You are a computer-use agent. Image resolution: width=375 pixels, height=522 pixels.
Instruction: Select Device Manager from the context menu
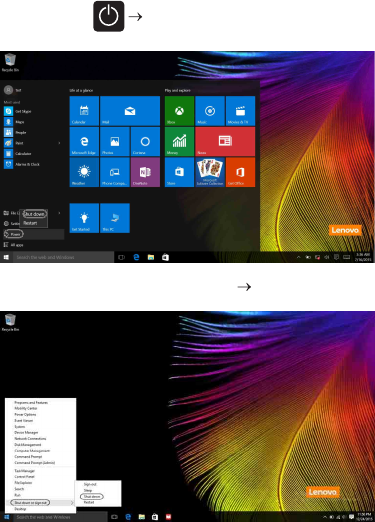26,432
